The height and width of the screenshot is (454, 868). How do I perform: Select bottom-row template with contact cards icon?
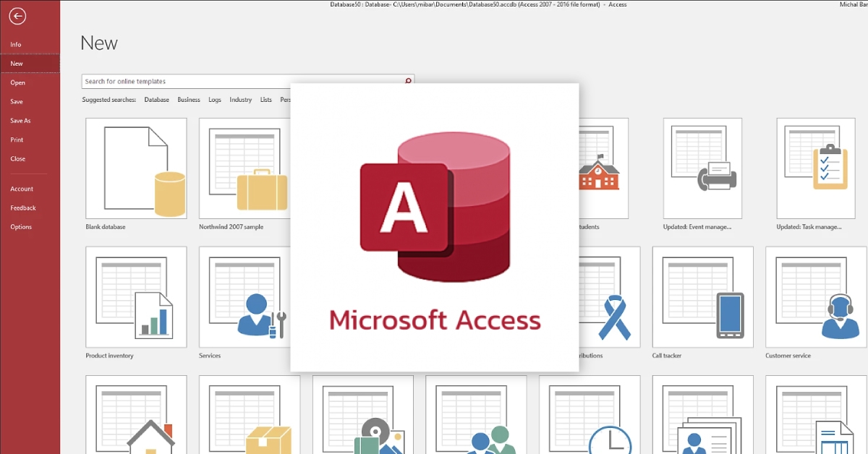703,414
